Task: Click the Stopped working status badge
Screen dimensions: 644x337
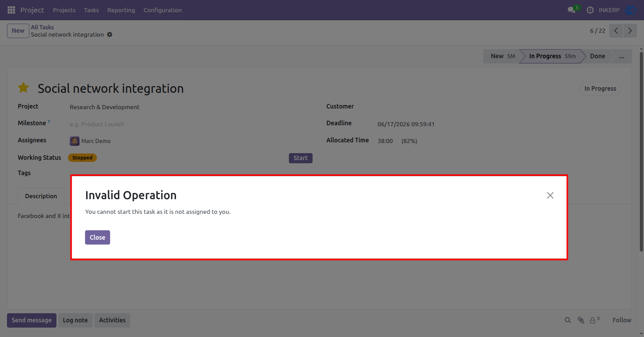Action: click(x=82, y=158)
